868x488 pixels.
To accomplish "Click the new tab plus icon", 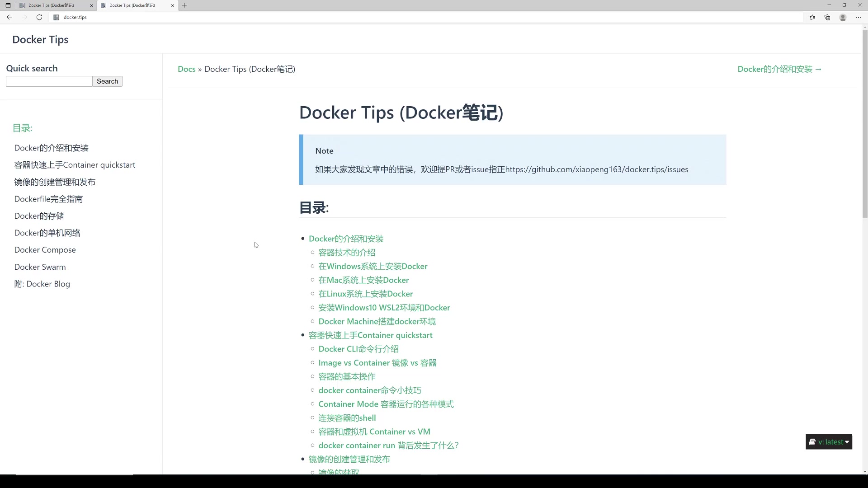I will pos(184,5).
